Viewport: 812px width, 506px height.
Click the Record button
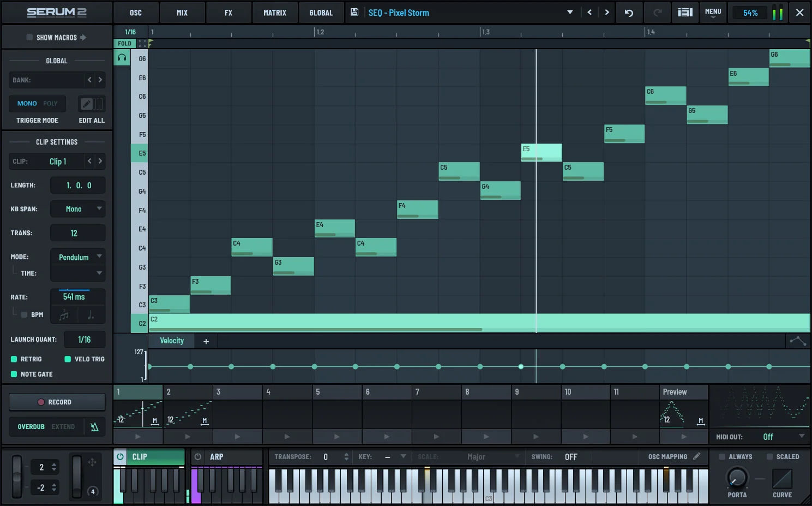(x=57, y=402)
